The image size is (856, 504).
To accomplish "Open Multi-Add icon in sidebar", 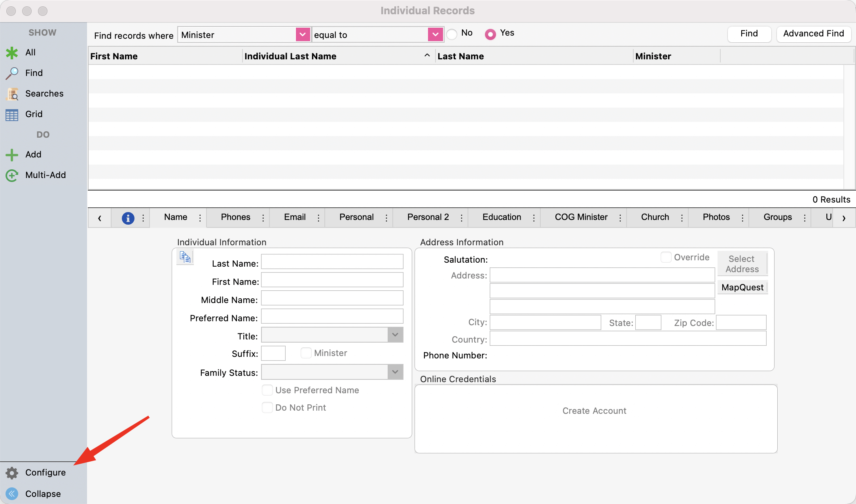I will pyautogui.click(x=12, y=175).
